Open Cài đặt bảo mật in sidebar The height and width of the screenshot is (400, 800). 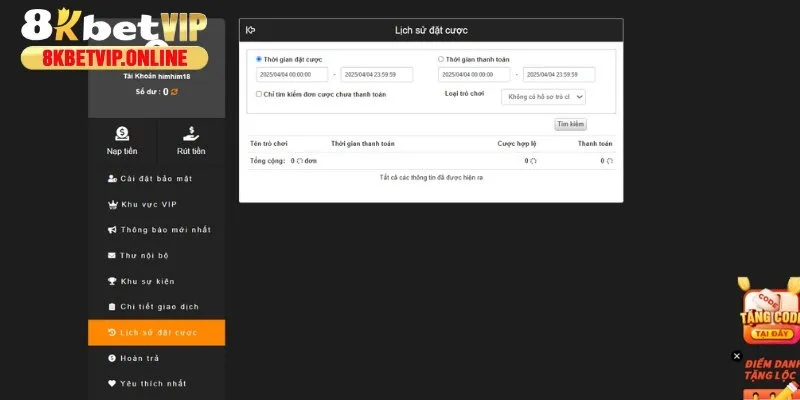point(156,178)
